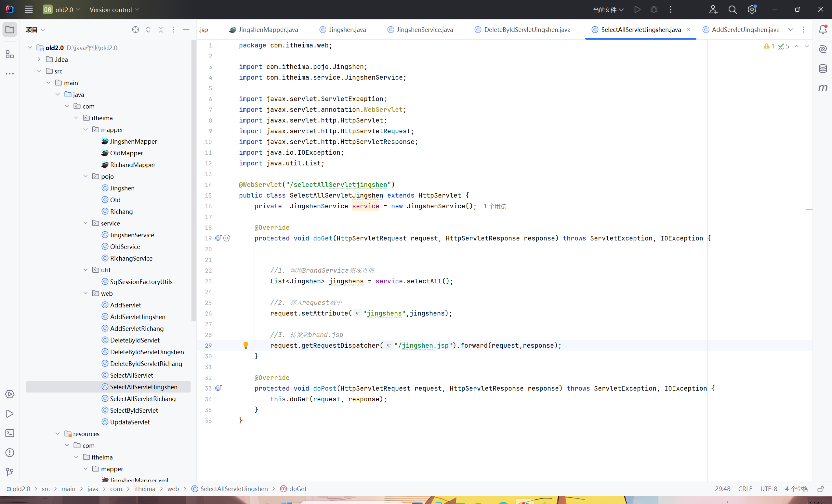Click the CRLF line separator in the status bar
832x504 pixels.
(745, 489)
